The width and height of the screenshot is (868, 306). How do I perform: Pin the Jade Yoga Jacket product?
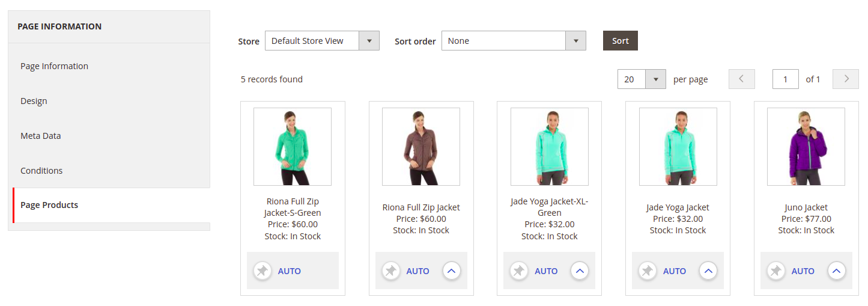coord(648,271)
